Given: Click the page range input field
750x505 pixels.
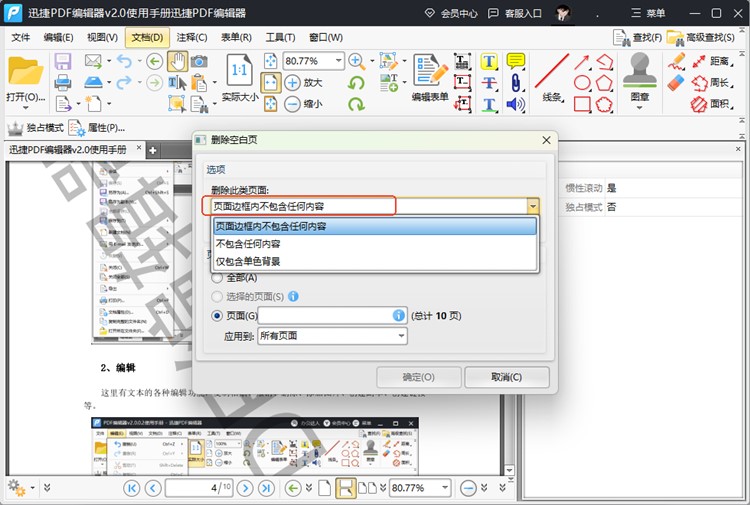Looking at the screenshot, I should click(332, 316).
